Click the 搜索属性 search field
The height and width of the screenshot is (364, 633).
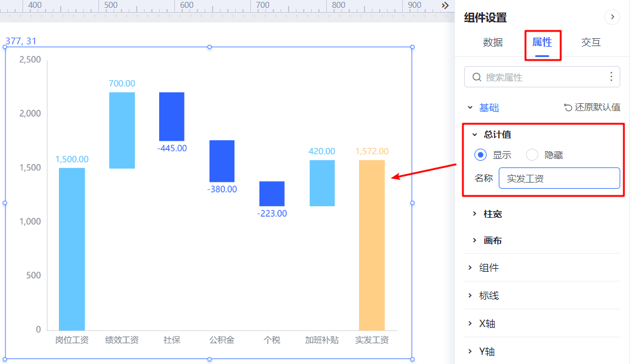pyautogui.click(x=542, y=77)
